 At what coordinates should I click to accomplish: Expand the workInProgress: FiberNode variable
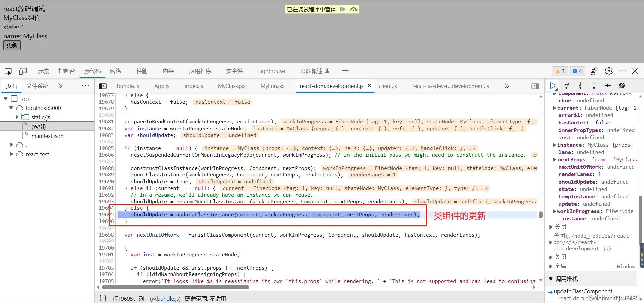[554, 211]
